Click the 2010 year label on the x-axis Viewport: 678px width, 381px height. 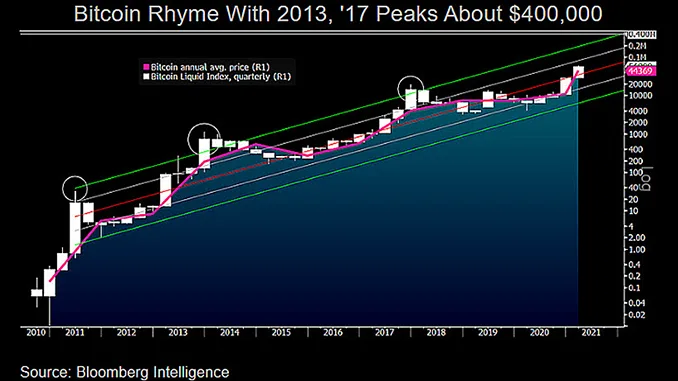35,333
